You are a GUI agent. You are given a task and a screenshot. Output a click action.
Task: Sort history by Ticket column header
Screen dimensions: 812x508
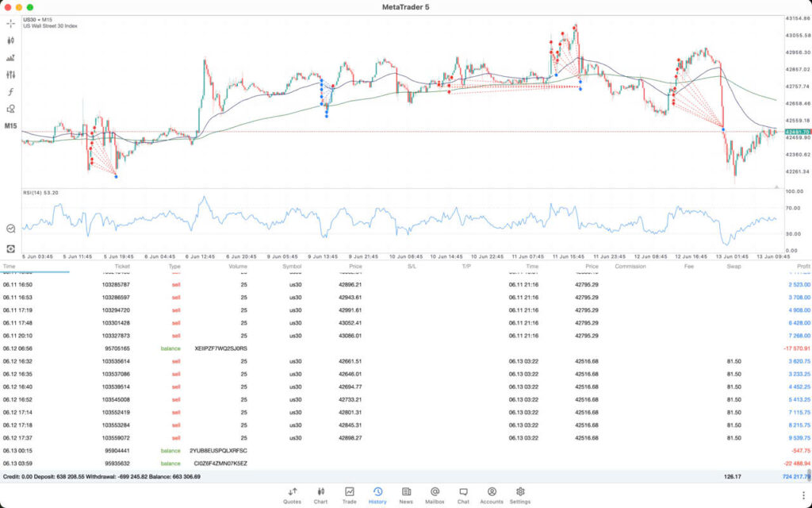[x=122, y=267]
